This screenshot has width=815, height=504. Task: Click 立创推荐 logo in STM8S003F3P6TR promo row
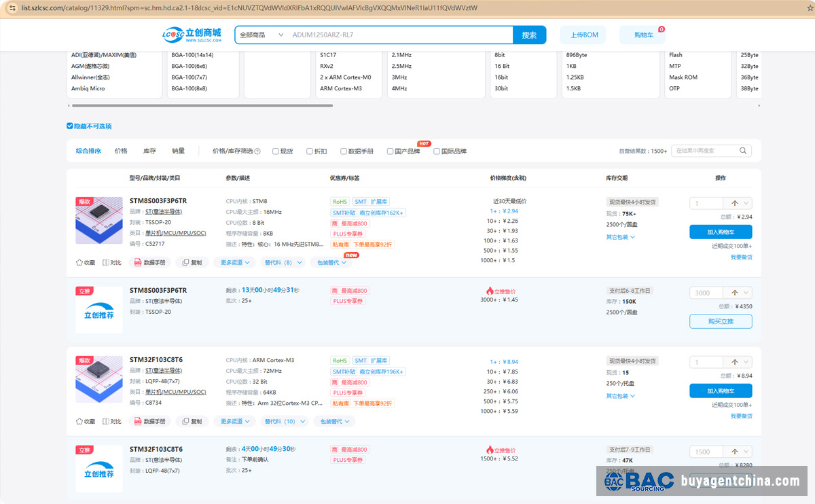point(99,310)
